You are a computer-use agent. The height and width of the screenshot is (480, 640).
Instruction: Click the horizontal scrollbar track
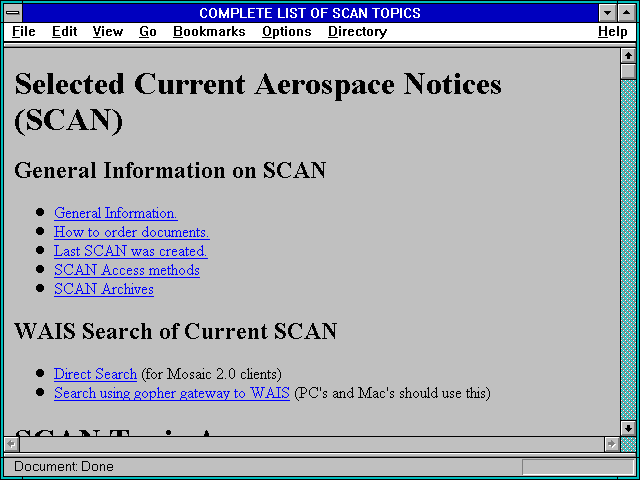pos(312,444)
